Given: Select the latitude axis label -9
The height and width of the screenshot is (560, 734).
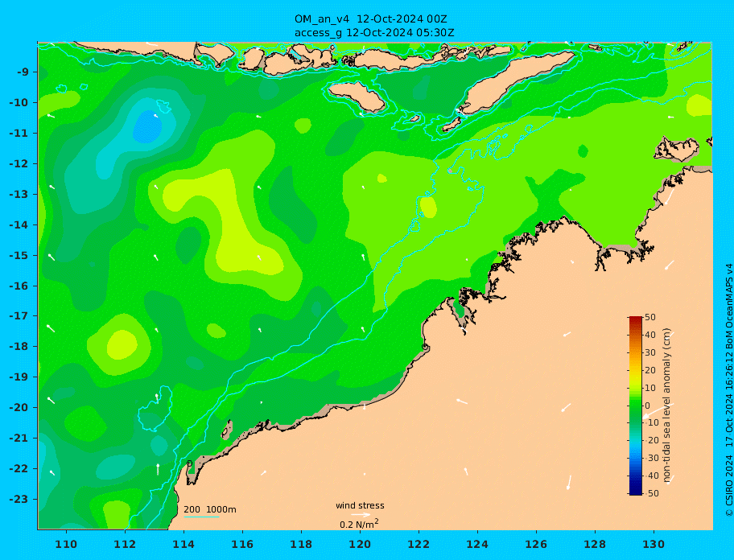Looking at the screenshot, I should coord(23,72).
